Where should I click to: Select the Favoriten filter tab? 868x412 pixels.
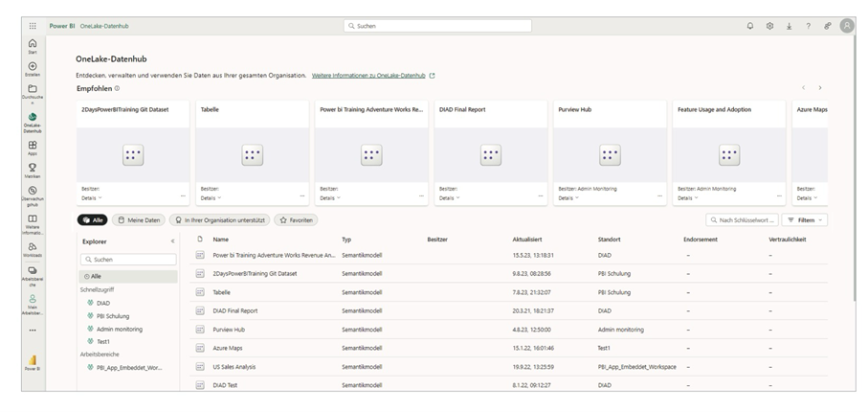[x=296, y=220]
